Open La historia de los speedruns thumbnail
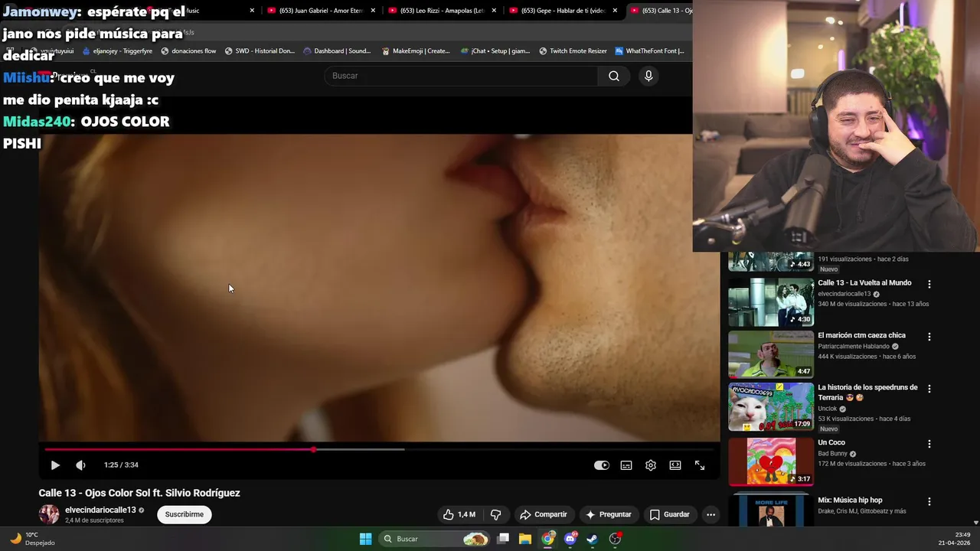This screenshot has height=551, width=980. tap(771, 407)
